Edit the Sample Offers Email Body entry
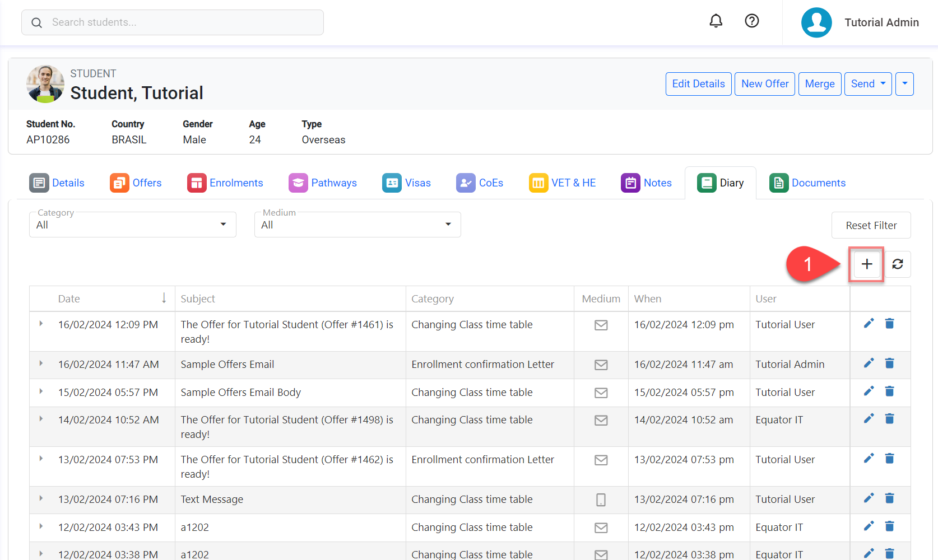Screen dimensions: 938x560 tap(869, 391)
